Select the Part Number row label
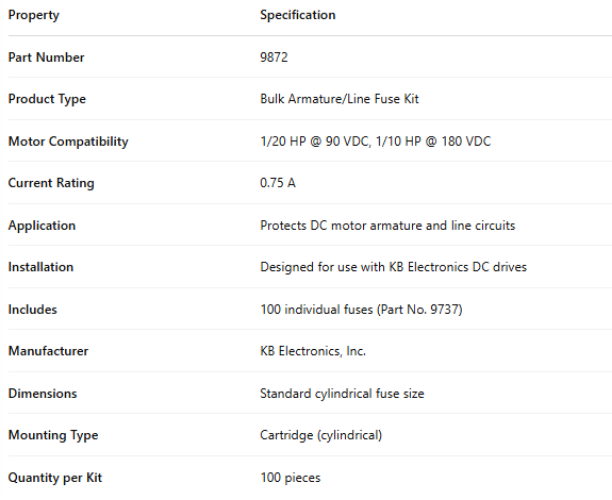 (x=46, y=57)
